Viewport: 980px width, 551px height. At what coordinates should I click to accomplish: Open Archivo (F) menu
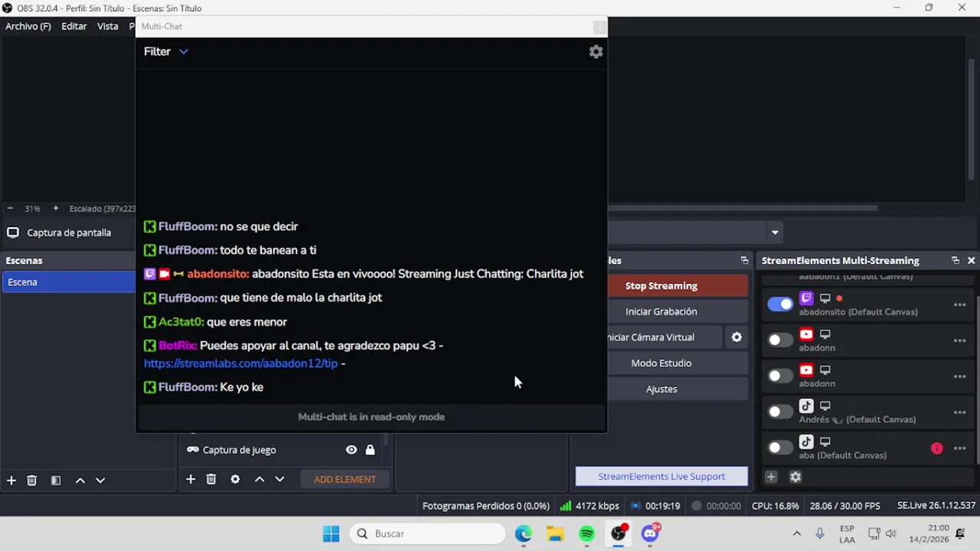pyautogui.click(x=28, y=26)
